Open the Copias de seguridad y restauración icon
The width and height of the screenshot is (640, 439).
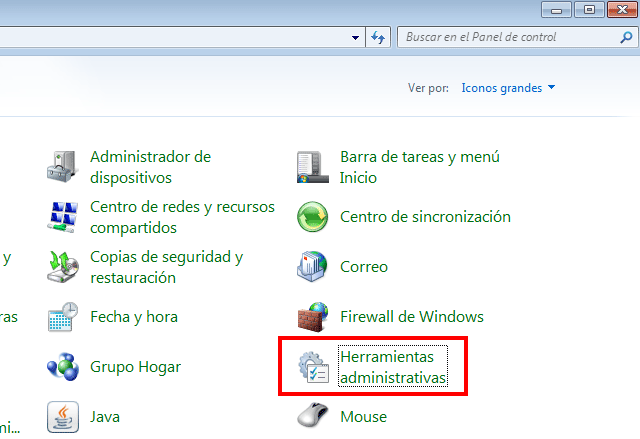pos(62,267)
